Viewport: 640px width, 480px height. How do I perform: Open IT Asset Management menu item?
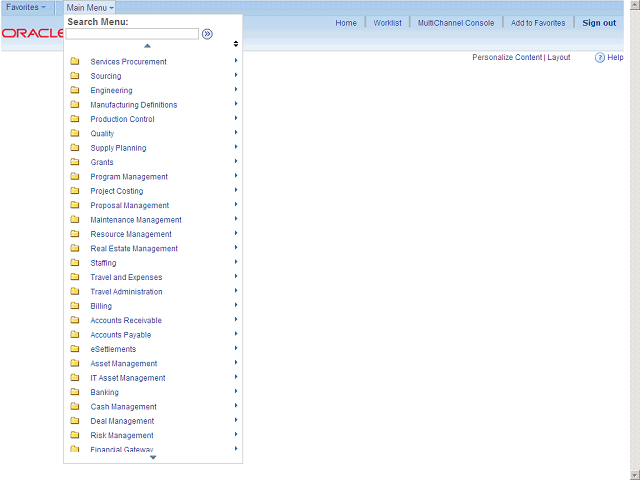pyautogui.click(x=128, y=378)
